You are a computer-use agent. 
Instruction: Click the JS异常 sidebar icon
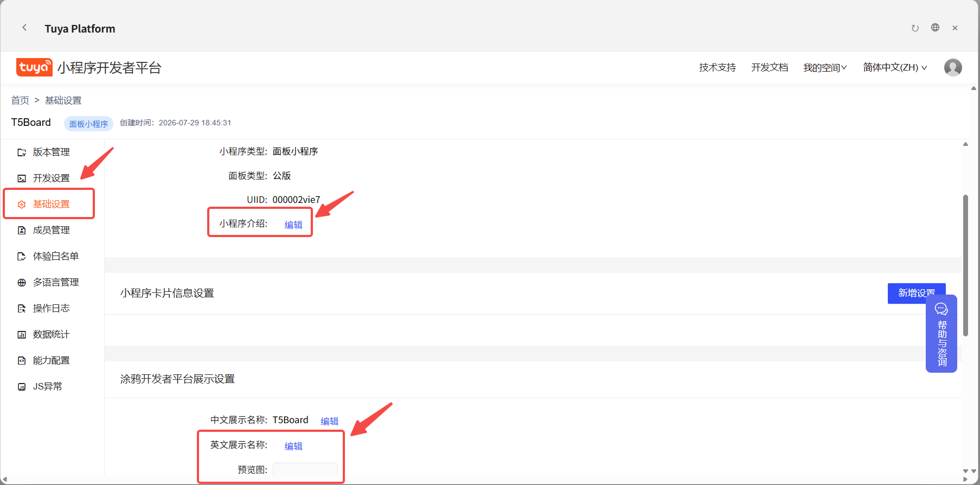tap(22, 387)
